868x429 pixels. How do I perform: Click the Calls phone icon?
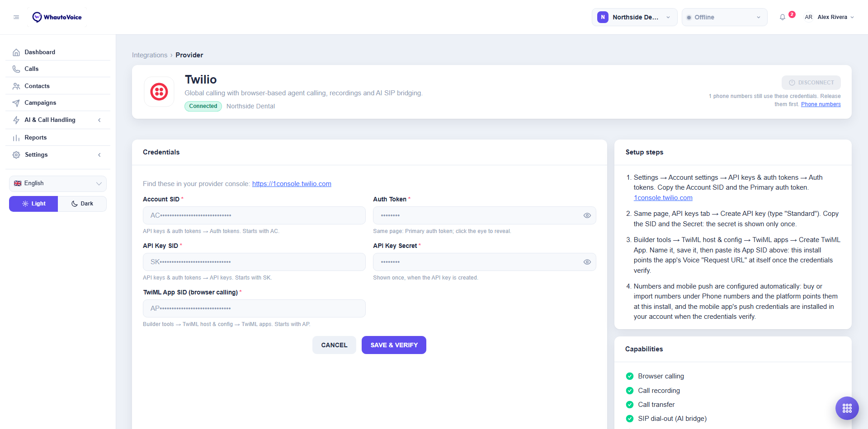click(16, 69)
